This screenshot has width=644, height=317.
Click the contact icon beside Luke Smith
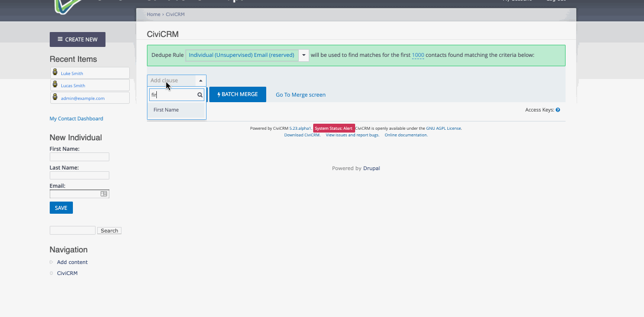pyautogui.click(x=55, y=72)
